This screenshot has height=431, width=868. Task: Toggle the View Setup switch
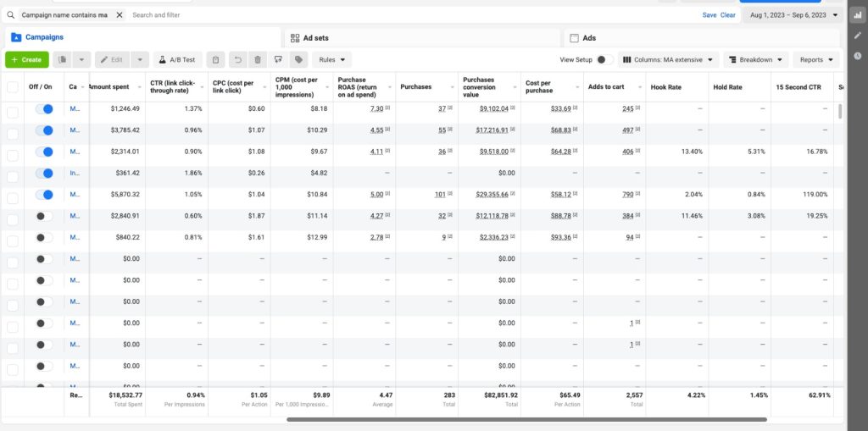(x=604, y=60)
